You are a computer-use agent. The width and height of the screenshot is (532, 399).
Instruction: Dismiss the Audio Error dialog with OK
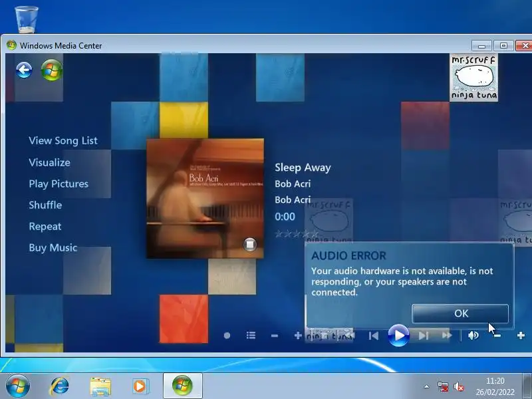pyautogui.click(x=460, y=313)
